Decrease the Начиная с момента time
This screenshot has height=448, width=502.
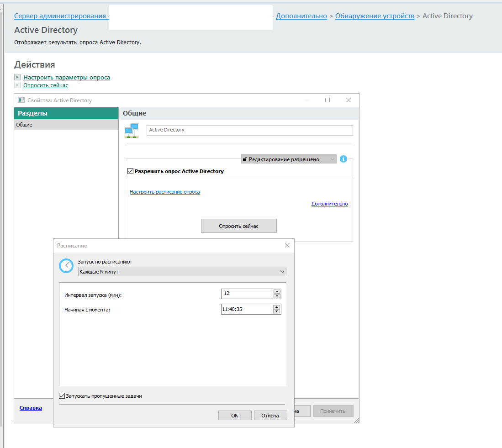click(276, 311)
